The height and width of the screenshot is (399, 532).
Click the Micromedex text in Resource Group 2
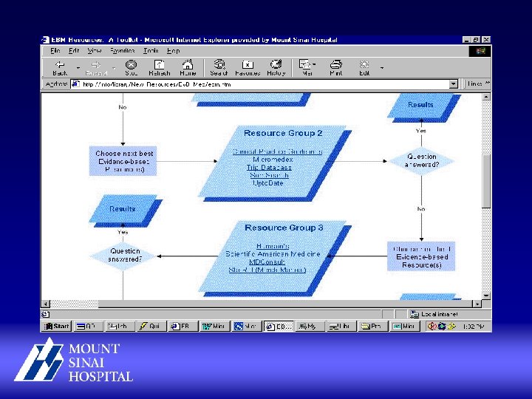pyautogui.click(x=273, y=160)
